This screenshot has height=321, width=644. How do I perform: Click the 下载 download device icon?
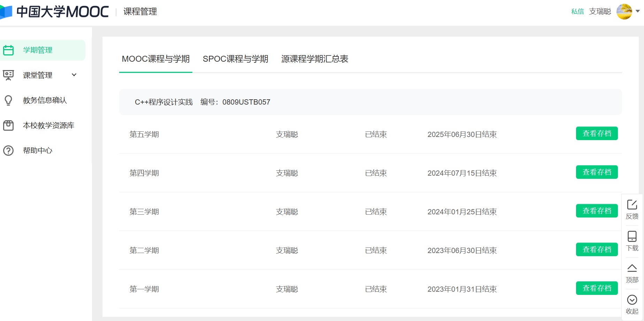tap(632, 237)
